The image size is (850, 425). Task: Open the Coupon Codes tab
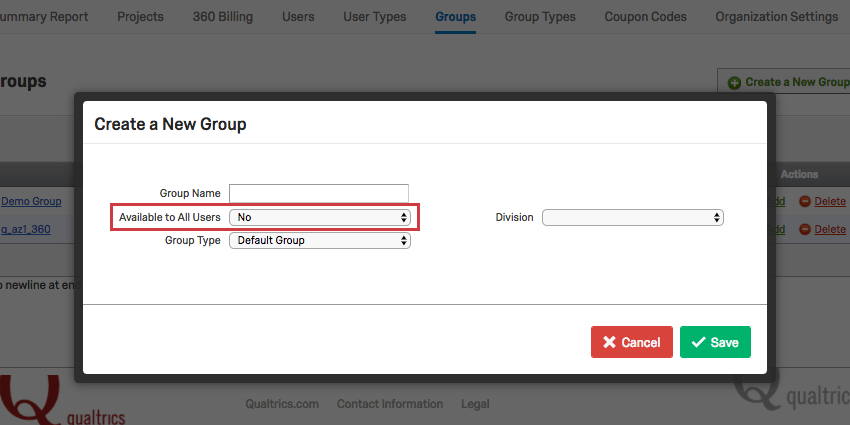click(645, 17)
